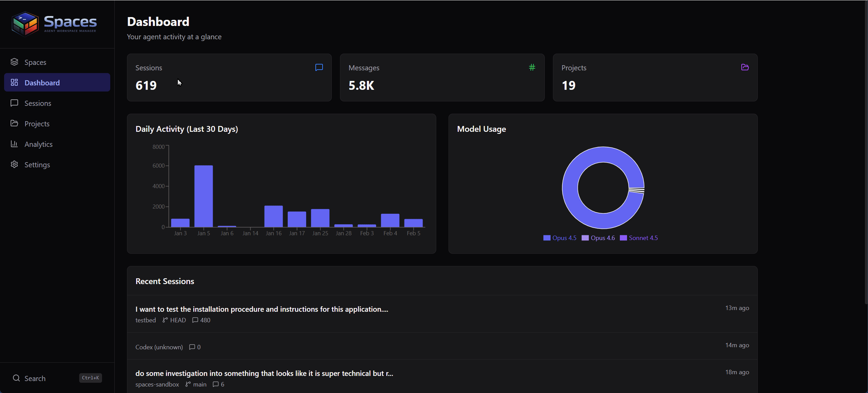
Task: Click the Spaces layers icon in sidebar
Action: 14,62
